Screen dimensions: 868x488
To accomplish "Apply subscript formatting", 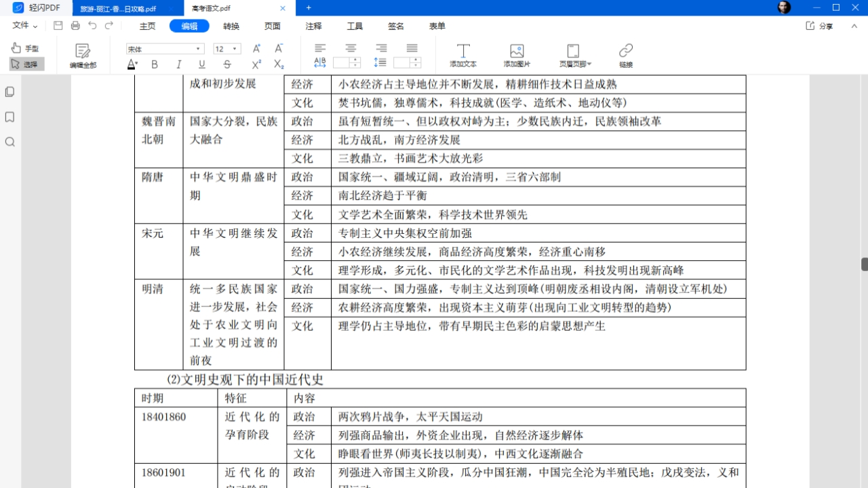I will pos(279,64).
